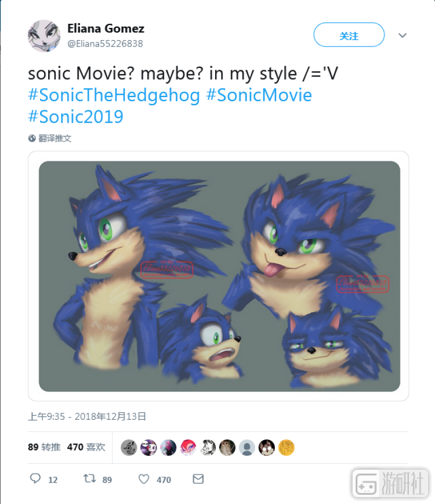Click the envelope direct message icon
This screenshot has height=504, width=435.
coord(198,479)
